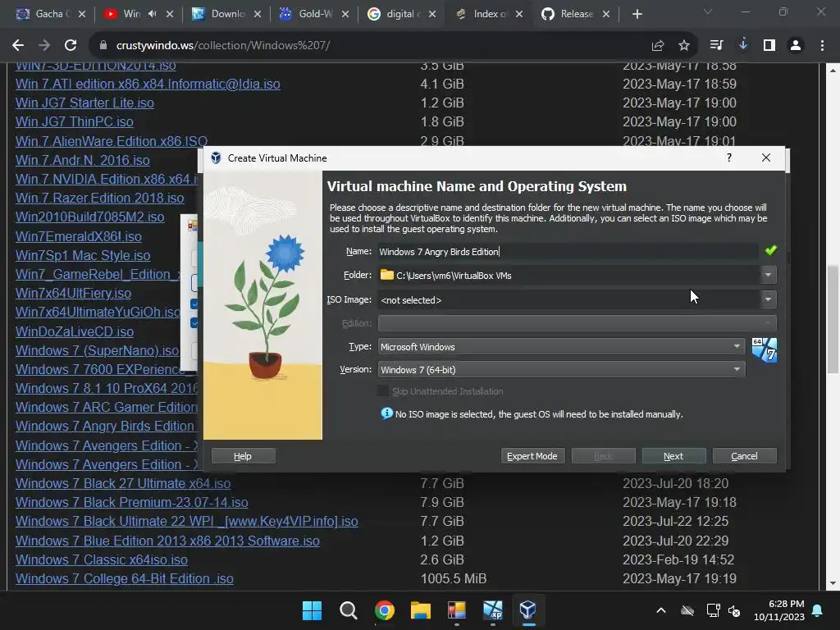Click the VM Name input field
This screenshot has height=630, width=840.
(568, 251)
